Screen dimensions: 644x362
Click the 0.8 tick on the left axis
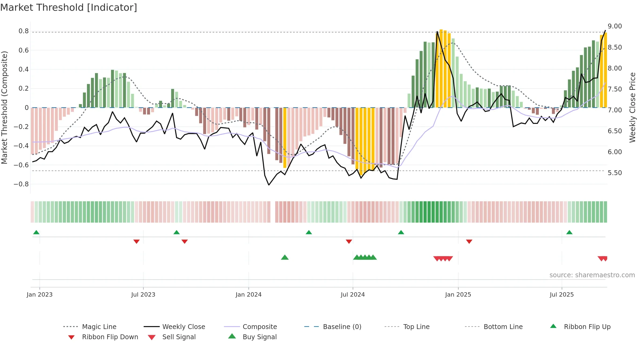[x=24, y=31]
